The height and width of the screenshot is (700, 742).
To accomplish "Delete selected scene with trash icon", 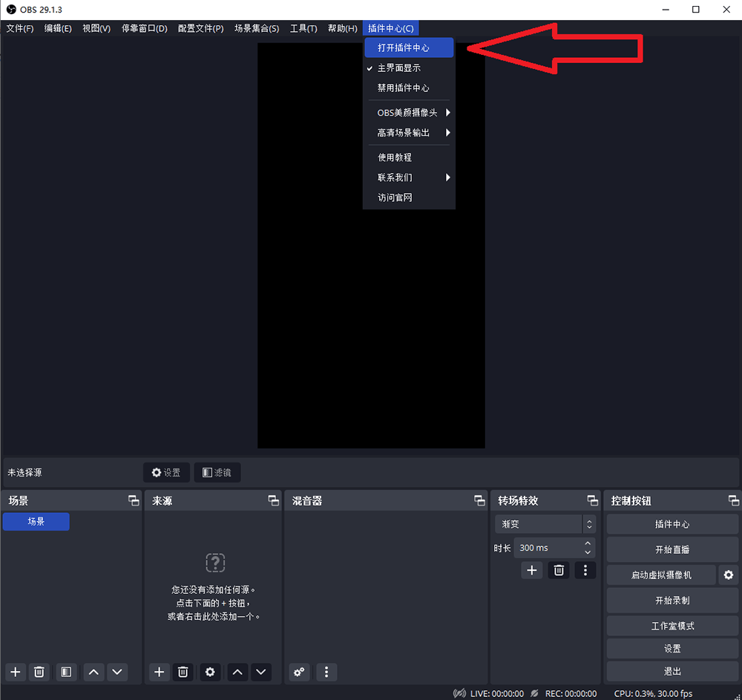I will tap(39, 672).
